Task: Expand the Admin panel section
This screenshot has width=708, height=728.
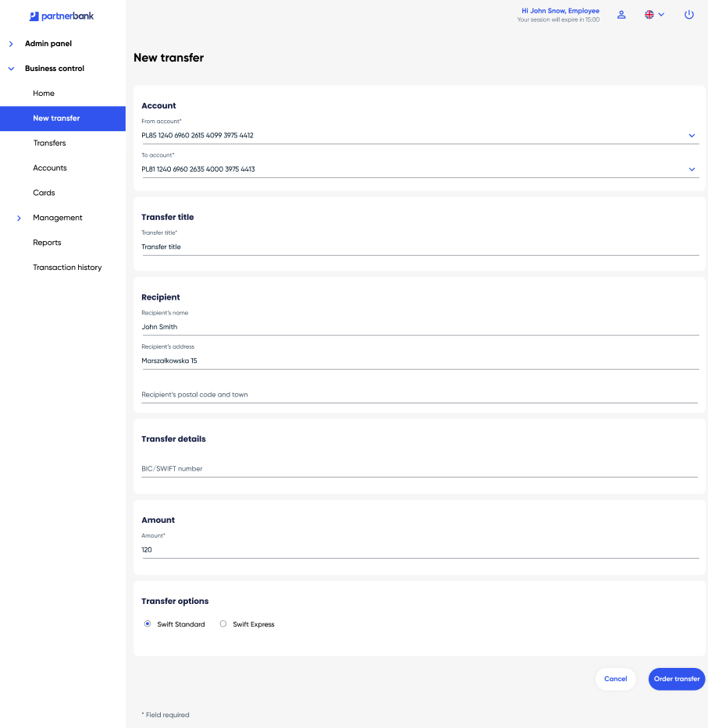Action: (x=11, y=44)
